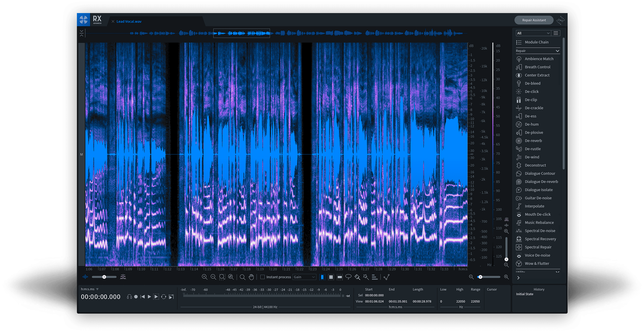Open the De-plosive module
This screenshot has height=332, width=644.
tap(538, 132)
